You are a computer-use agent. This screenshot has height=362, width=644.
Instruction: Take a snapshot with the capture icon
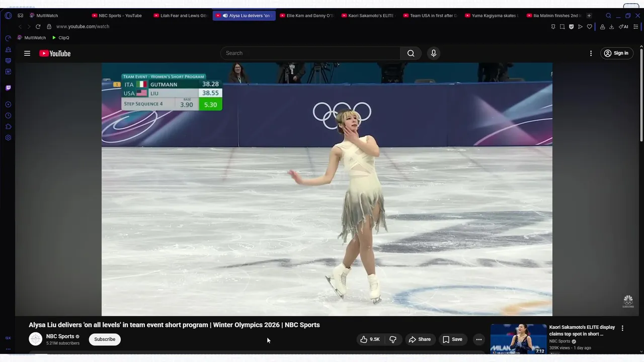(562, 27)
